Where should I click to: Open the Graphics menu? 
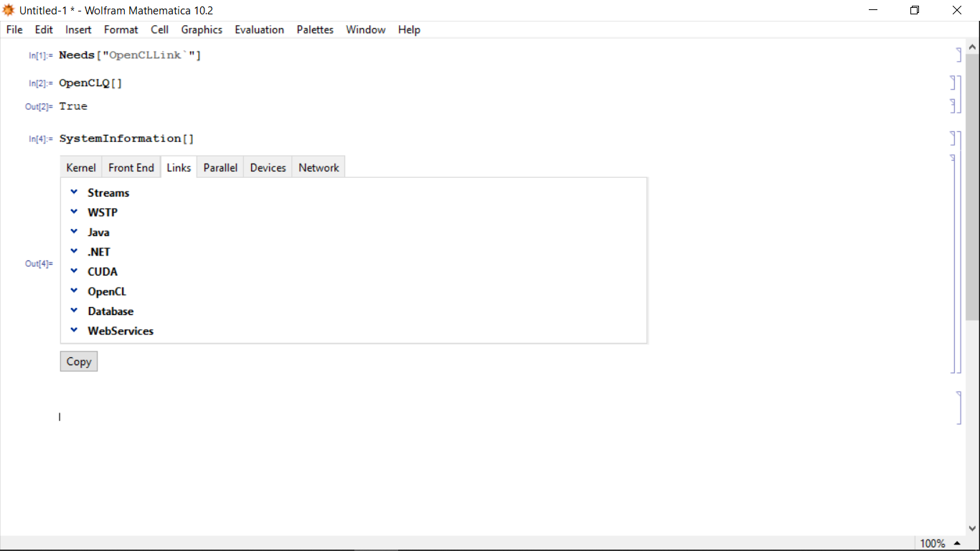202,29
